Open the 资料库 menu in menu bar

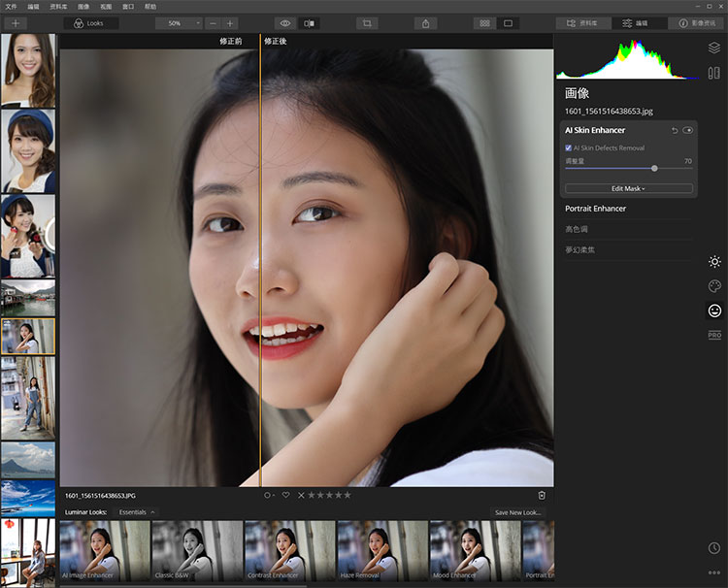tap(58, 7)
